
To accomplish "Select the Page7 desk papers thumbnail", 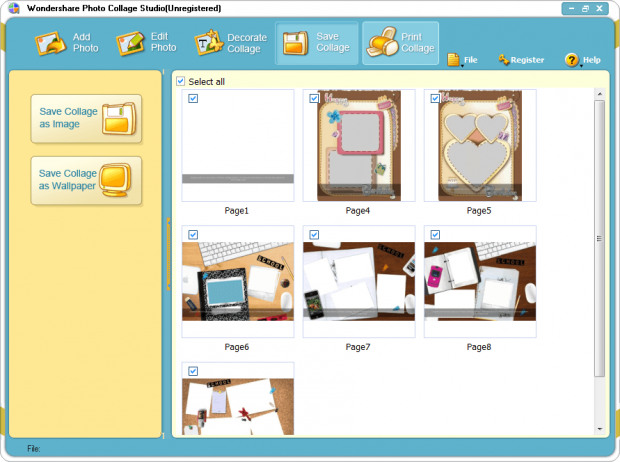I will (359, 281).
